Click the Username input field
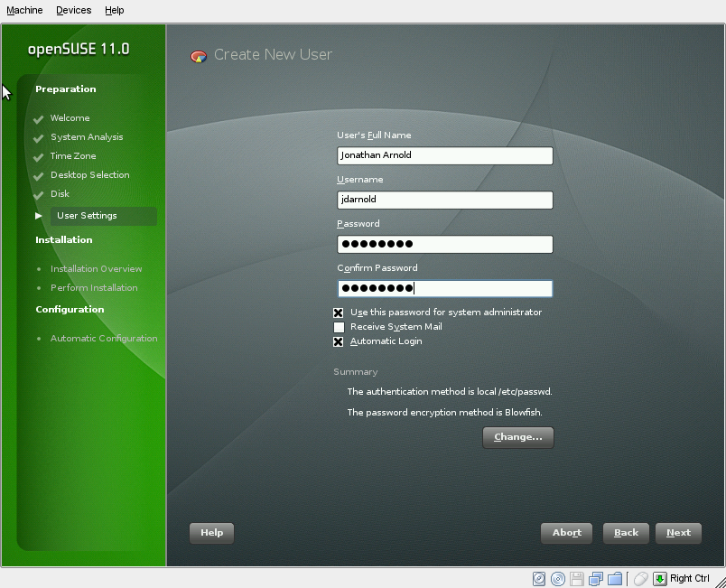This screenshot has height=588, width=726. (x=444, y=200)
